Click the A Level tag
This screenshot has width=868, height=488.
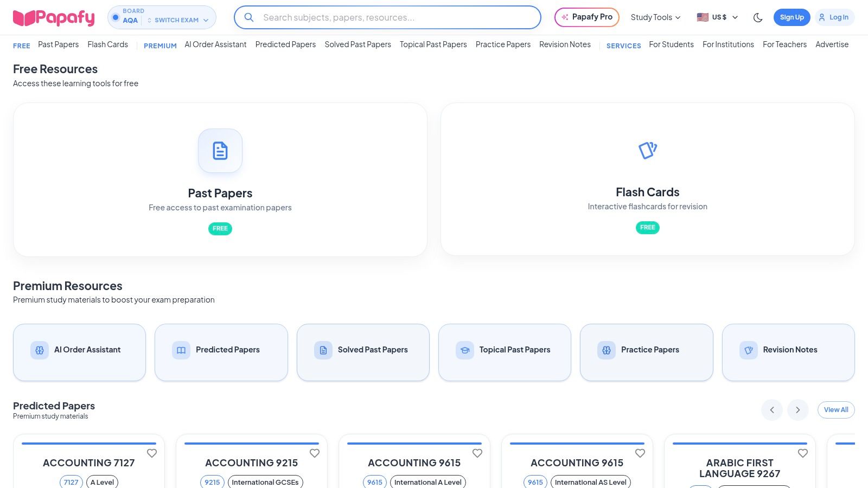point(102,482)
